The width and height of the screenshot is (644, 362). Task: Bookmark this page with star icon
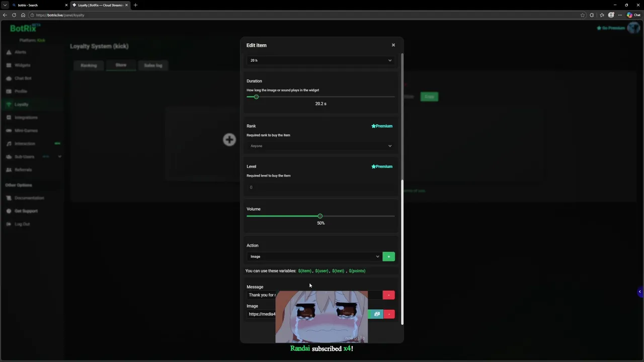tap(583, 15)
